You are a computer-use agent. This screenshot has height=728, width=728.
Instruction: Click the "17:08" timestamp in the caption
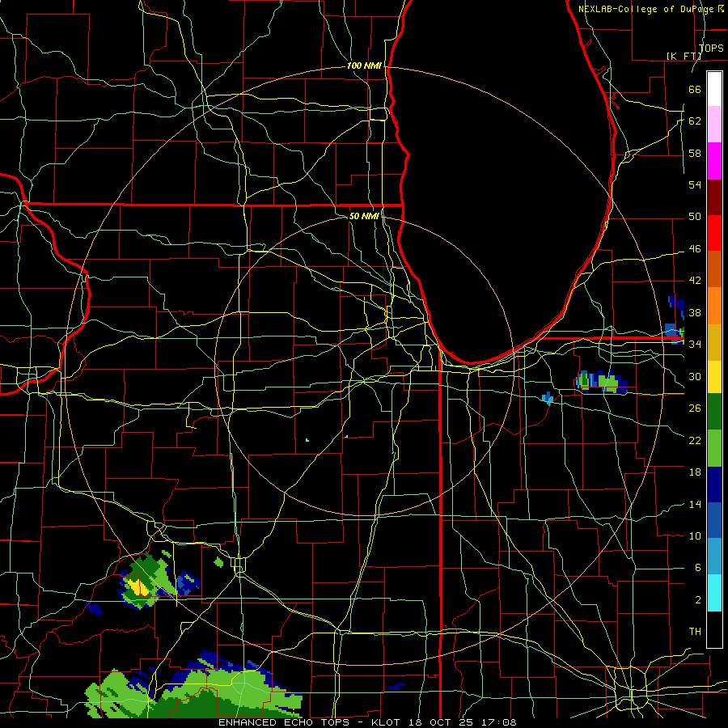coord(499,722)
